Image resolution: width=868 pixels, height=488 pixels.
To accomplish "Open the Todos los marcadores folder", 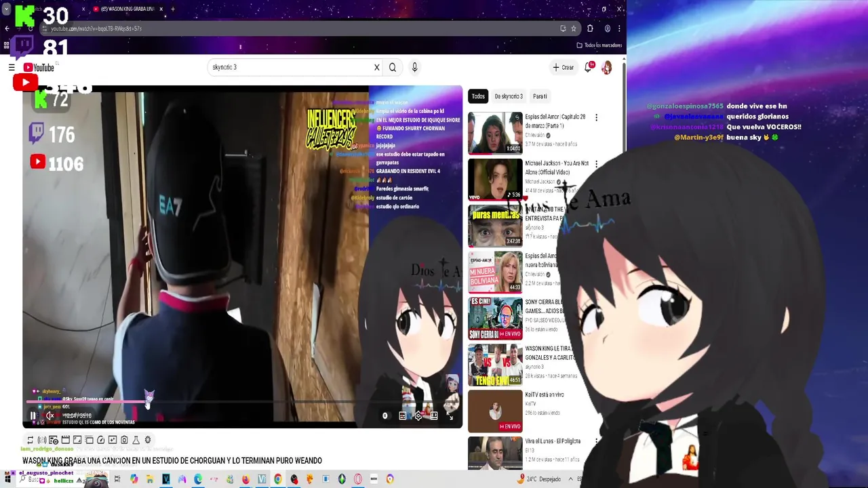I will point(599,45).
